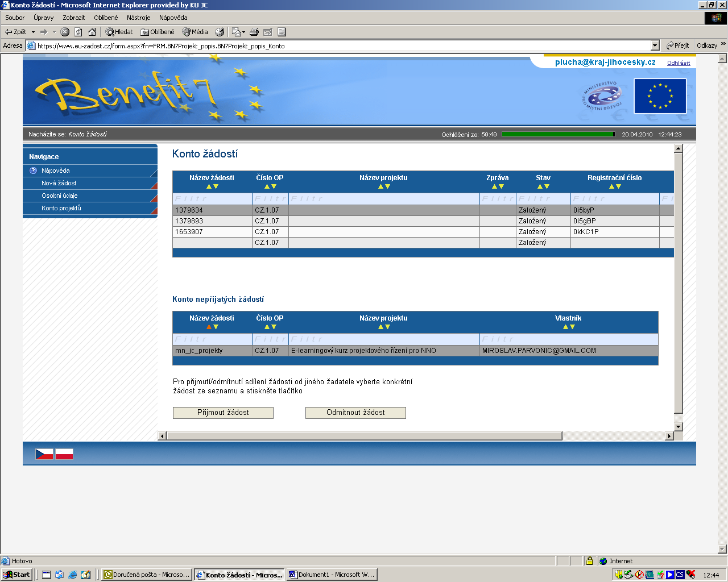Viewport: 728px width, 582px height.
Task: Click the inner vertical scrollbar down arrow
Action: coord(678,427)
